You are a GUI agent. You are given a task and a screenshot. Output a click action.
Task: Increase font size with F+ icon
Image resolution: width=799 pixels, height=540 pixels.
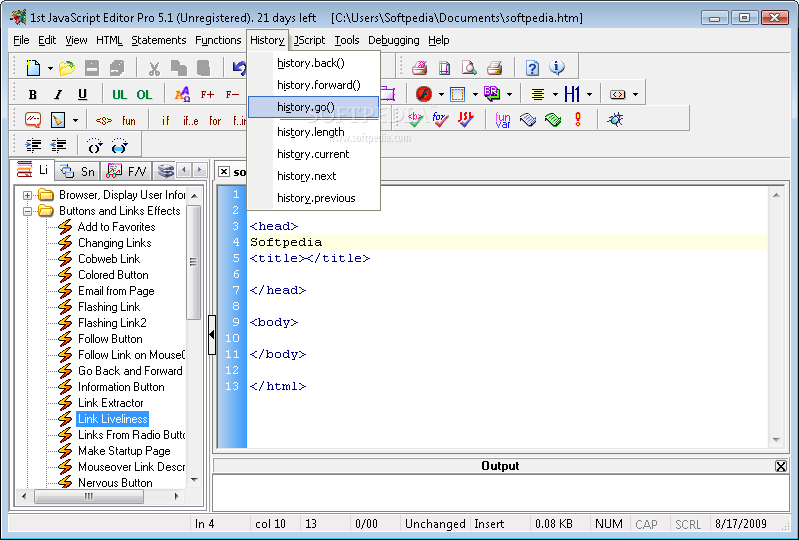pyautogui.click(x=207, y=94)
